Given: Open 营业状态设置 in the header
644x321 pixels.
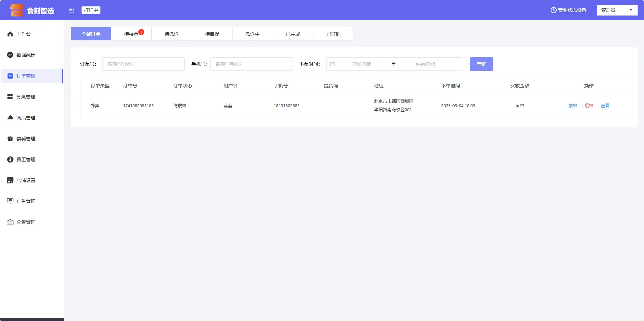Looking at the screenshot, I should pyautogui.click(x=568, y=10).
